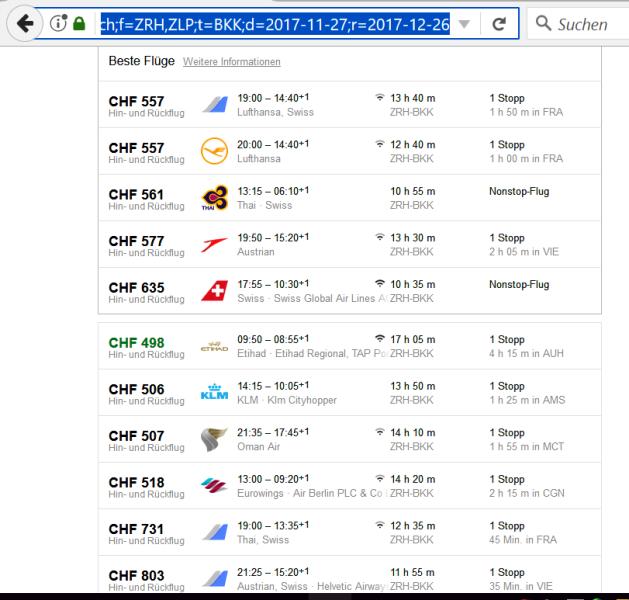Click the Eurowings logo
The height and width of the screenshot is (600, 629).
pyautogui.click(x=214, y=485)
